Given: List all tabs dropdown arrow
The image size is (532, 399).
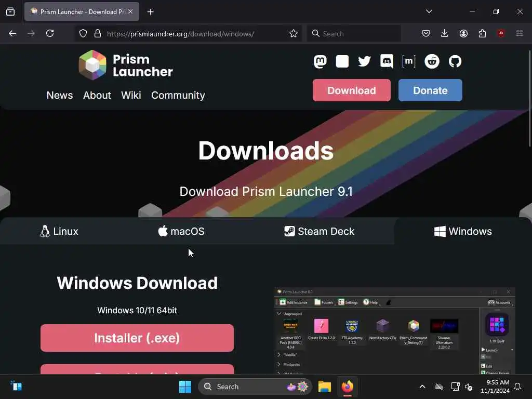Looking at the screenshot, I should coord(429,11).
